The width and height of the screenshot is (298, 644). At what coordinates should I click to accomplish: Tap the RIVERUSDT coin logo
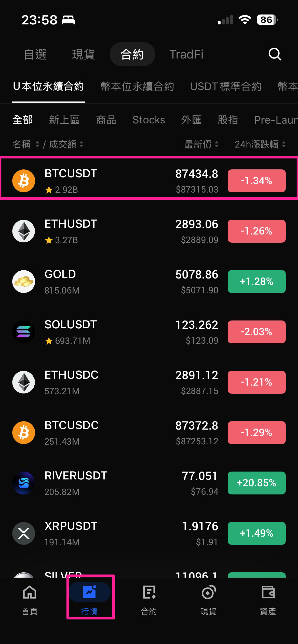[x=24, y=483]
